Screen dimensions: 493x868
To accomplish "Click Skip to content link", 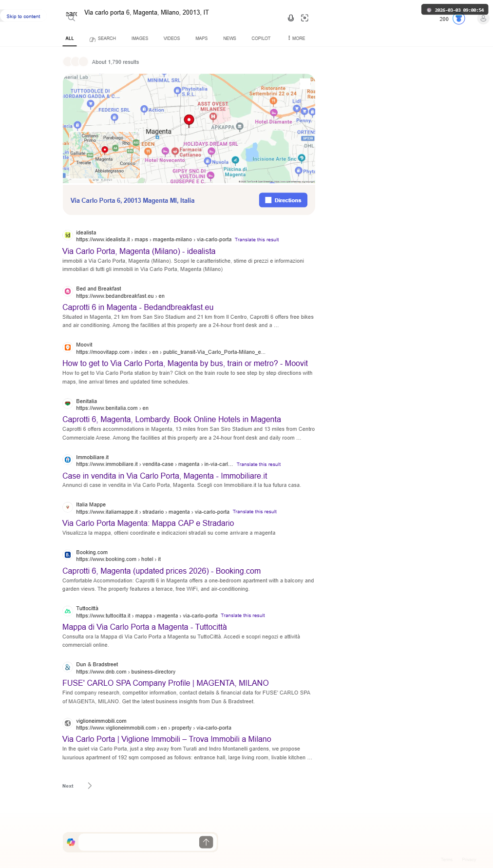I will click(x=23, y=17).
